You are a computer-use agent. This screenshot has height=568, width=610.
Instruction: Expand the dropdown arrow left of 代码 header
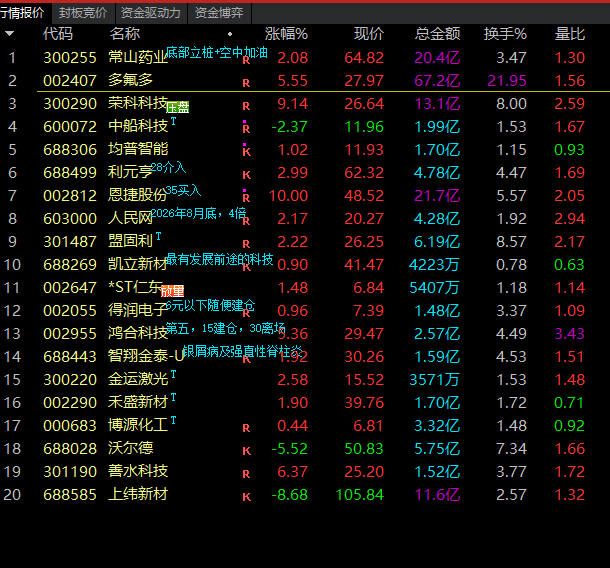click(10, 34)
